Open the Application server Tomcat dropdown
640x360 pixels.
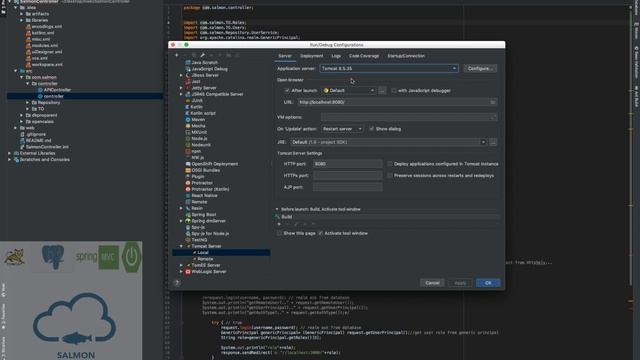coord(389,69)
